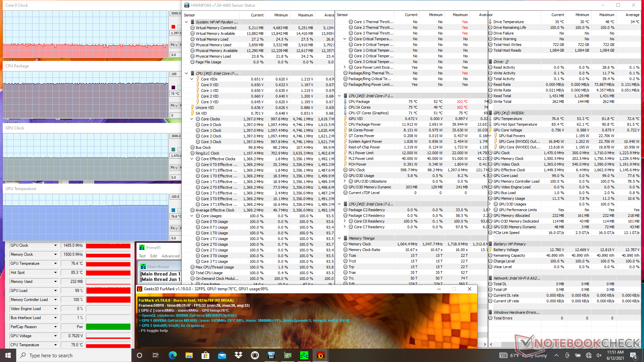The width and height of the screenshot is (644, 362).
Task: Select the Total CPU Usage sensor row
Action: tap(258, 273)
